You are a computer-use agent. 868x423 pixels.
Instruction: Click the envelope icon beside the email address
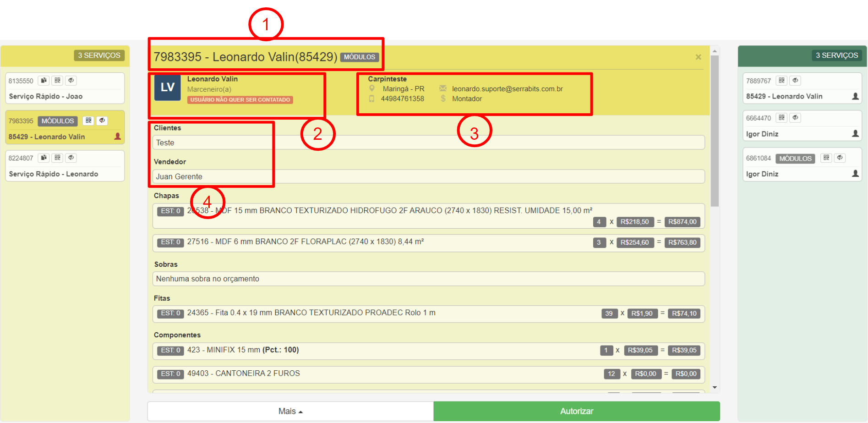click(x=443, y=88)
